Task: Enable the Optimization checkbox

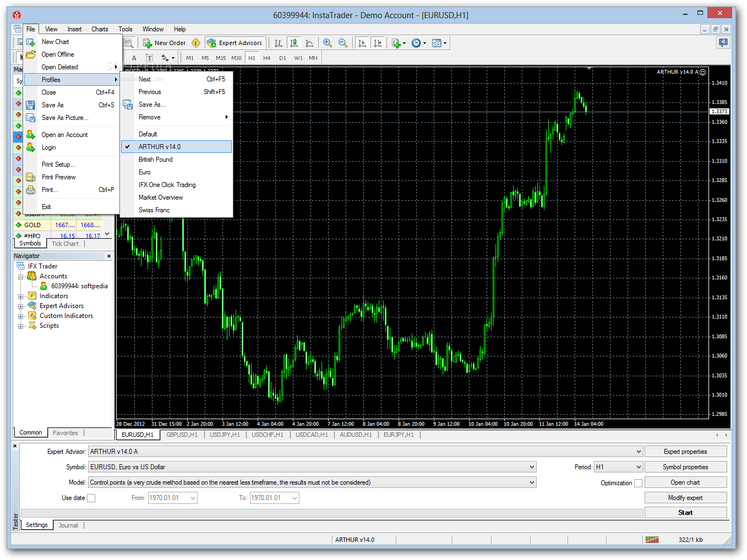Action: point(638,483)
